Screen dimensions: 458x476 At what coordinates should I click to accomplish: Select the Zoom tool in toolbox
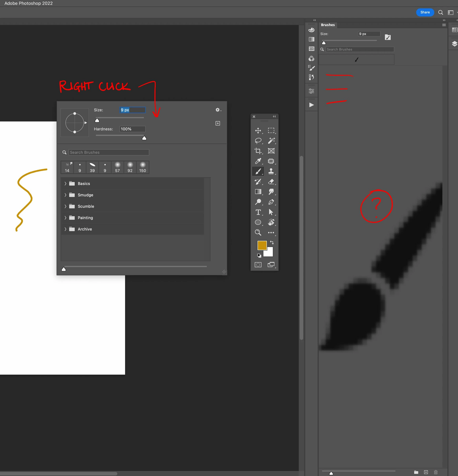(258, 233)
